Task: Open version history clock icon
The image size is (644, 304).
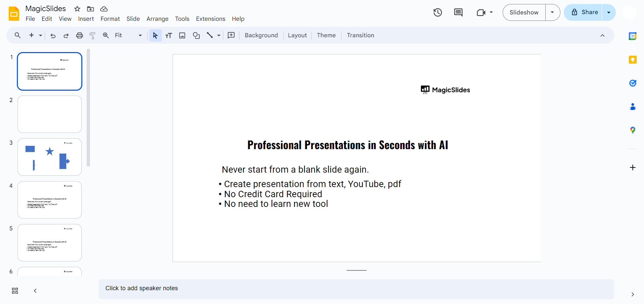Action: 438,13
